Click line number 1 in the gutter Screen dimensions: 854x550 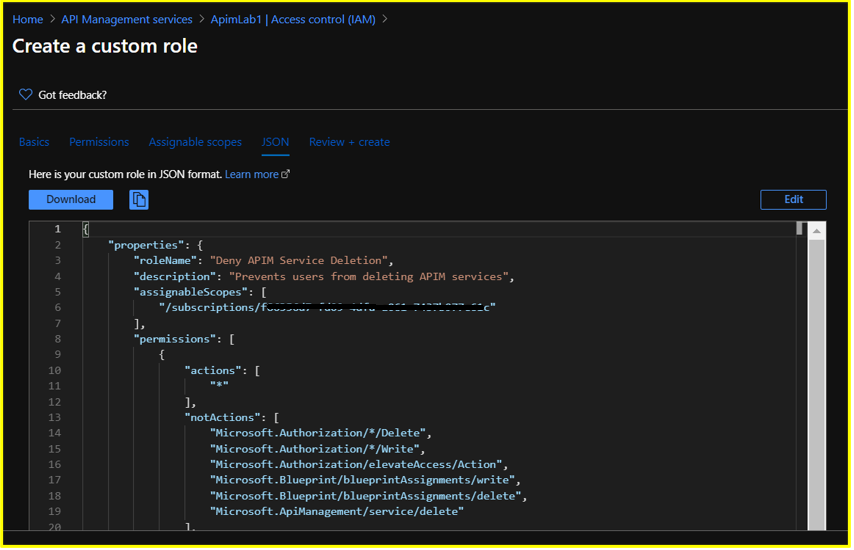click(x=57, y=229)
